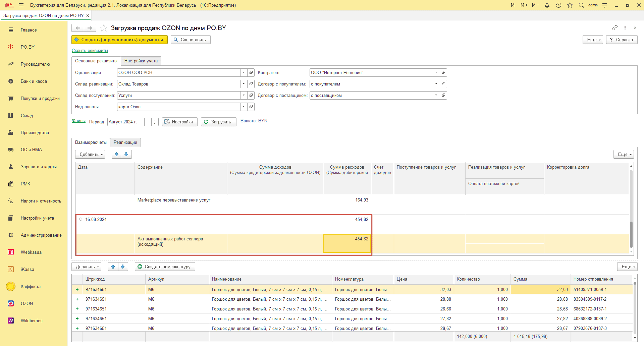Screen dimensions: 644x346
Task: Select the 454,82 expense cell in act row
Action: [347, 243]
